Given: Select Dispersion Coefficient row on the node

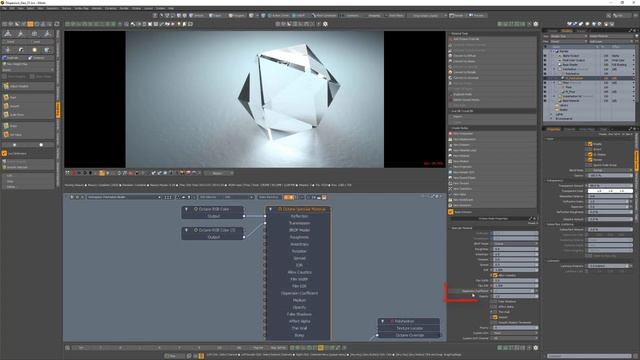Looking at the screenshot, I should [x=299, y=293].
